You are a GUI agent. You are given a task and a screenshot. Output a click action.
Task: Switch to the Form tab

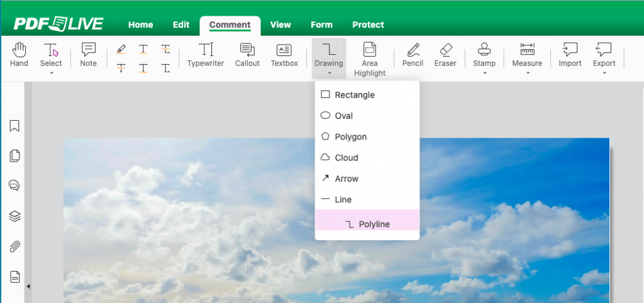click(x=321, y=25)
